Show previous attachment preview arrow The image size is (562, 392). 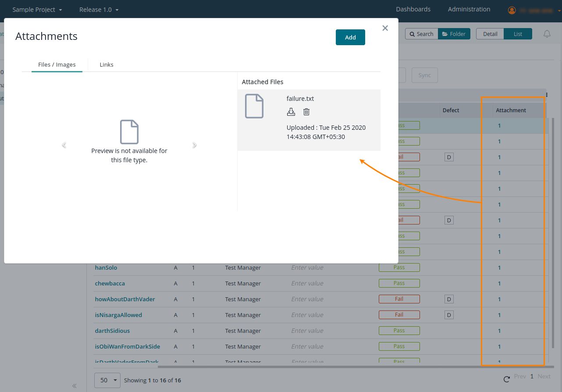click(64, 145)
